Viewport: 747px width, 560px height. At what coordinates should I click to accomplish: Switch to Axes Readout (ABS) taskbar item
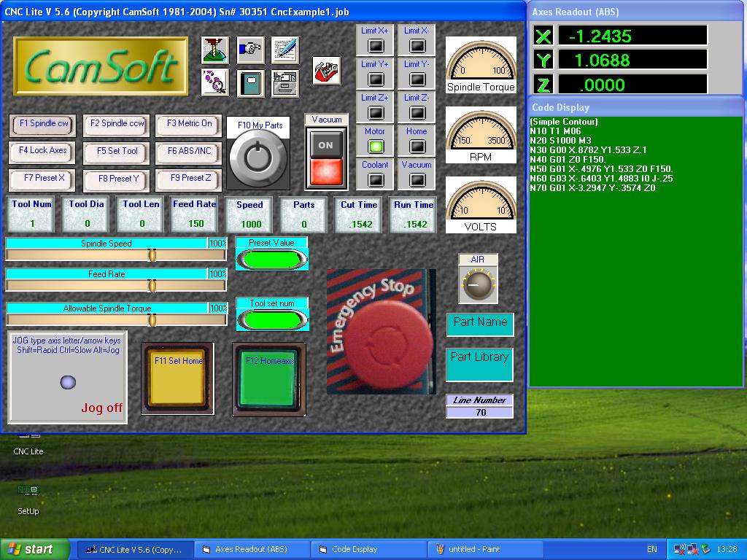coord(252,549)
